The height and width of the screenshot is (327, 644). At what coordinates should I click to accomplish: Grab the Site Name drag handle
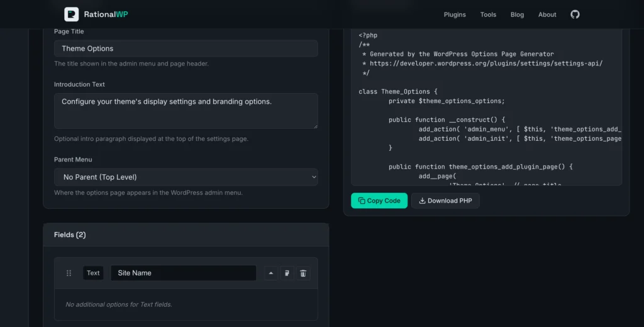(69, 273)
